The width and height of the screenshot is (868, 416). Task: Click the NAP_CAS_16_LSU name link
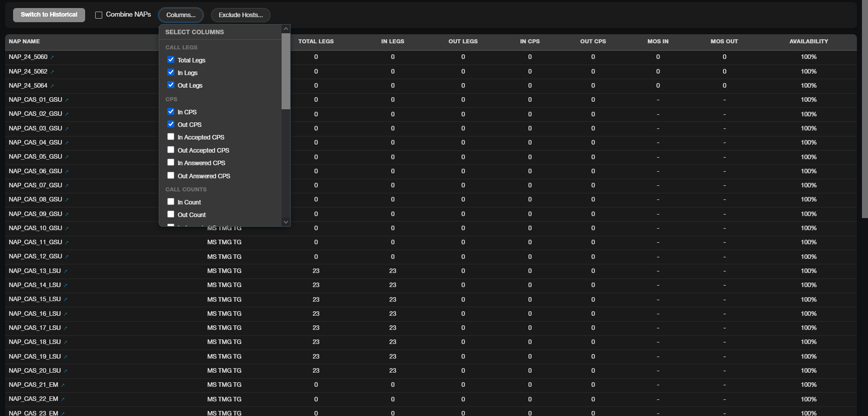coord(35,314)
